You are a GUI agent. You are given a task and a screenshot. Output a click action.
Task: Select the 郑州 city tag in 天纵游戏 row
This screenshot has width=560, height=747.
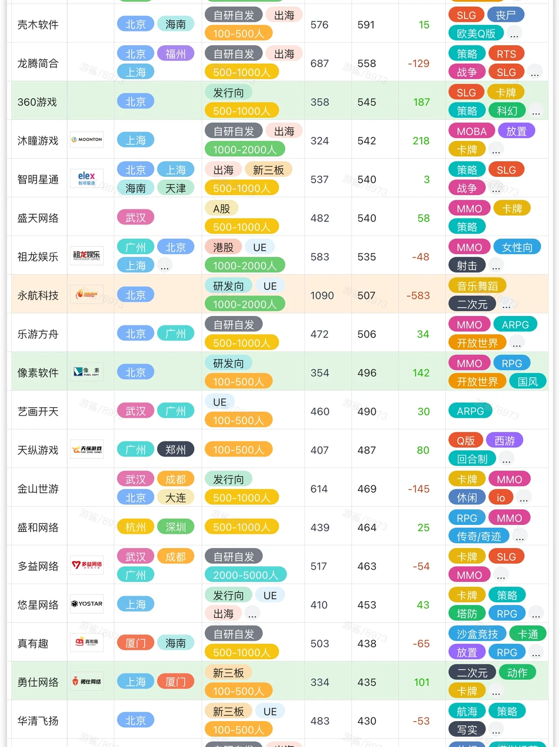click(175, 449)
